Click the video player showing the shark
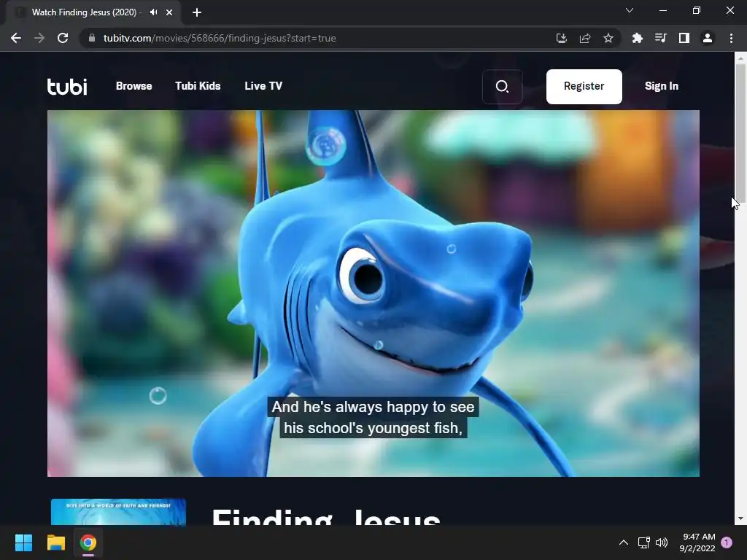The width and height of the screenshot is (747, 560). click(373, 293)
